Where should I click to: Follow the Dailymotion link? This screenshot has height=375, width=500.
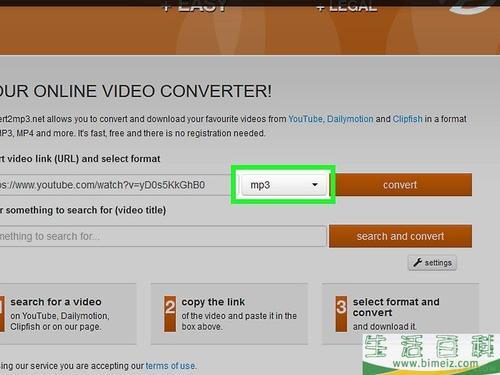pyautogui.click(x=350, y=119)
